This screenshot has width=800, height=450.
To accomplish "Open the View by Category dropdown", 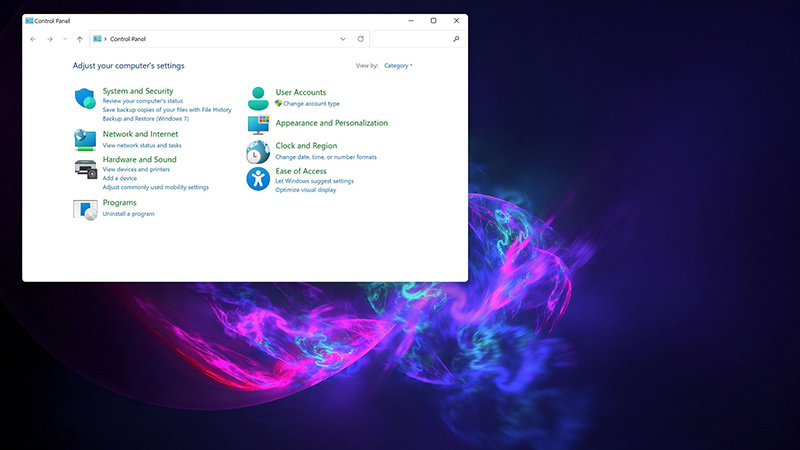I will pos(398,66).
